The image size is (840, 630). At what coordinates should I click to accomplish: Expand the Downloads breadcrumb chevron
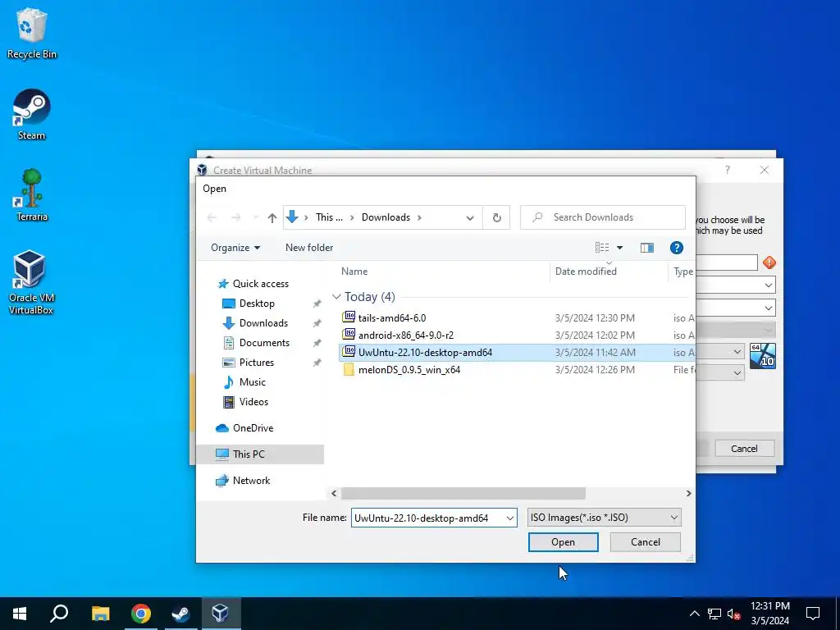pos(419,217)
